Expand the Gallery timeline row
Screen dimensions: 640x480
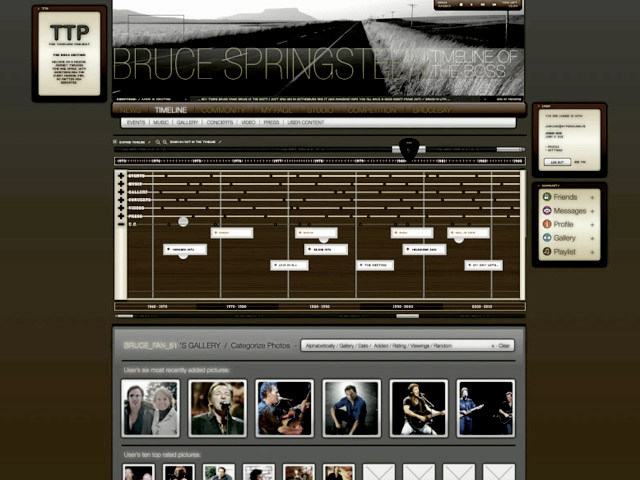click(x=121, y=192)
